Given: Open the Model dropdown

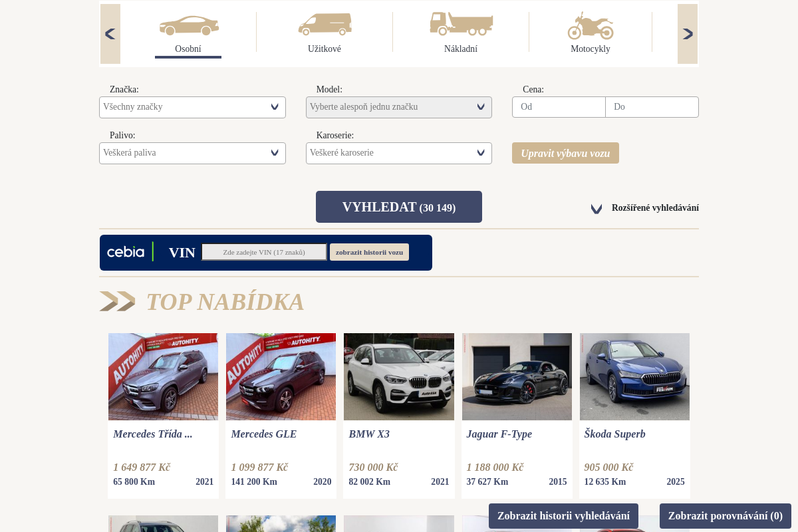Looking at the screenshot, I should pos(399,107).
